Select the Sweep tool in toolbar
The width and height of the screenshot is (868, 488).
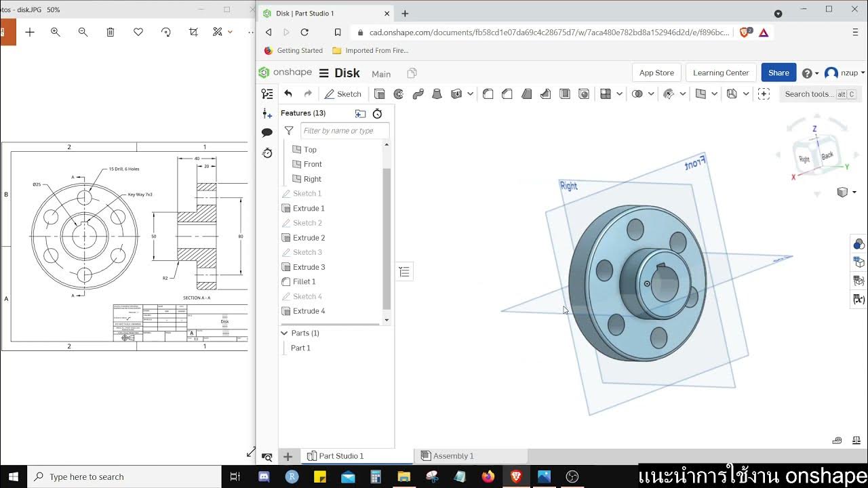(418, 94)
